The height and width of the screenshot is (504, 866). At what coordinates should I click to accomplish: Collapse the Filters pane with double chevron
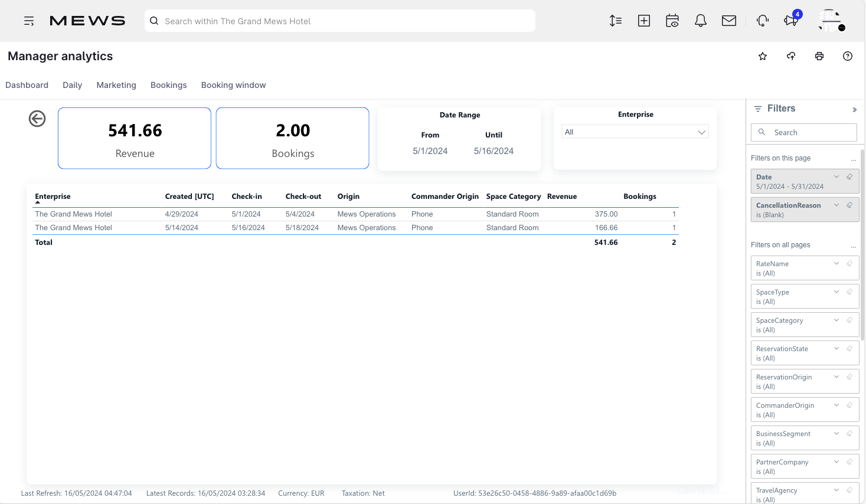[854, 110]
